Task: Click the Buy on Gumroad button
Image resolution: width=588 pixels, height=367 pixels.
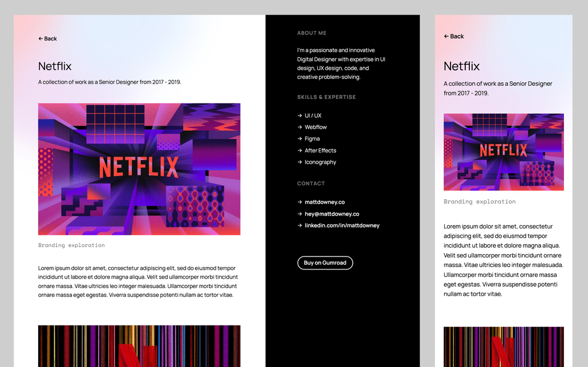Action: [x=325, y=263]
